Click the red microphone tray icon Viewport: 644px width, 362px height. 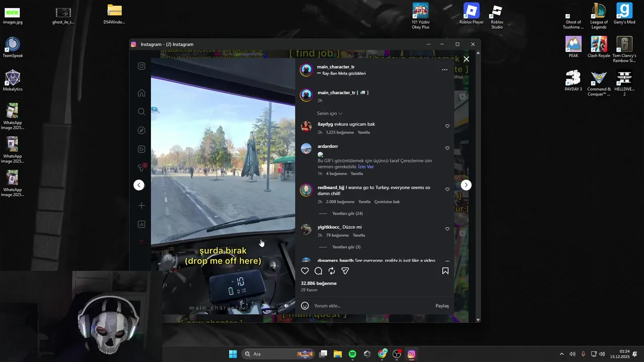(x=583, y=354)
